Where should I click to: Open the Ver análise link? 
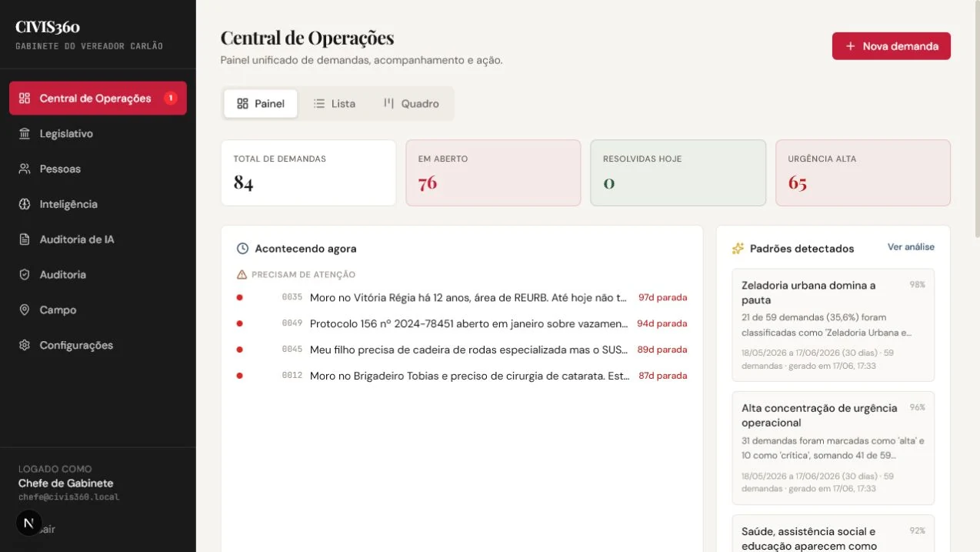point(911,247)
